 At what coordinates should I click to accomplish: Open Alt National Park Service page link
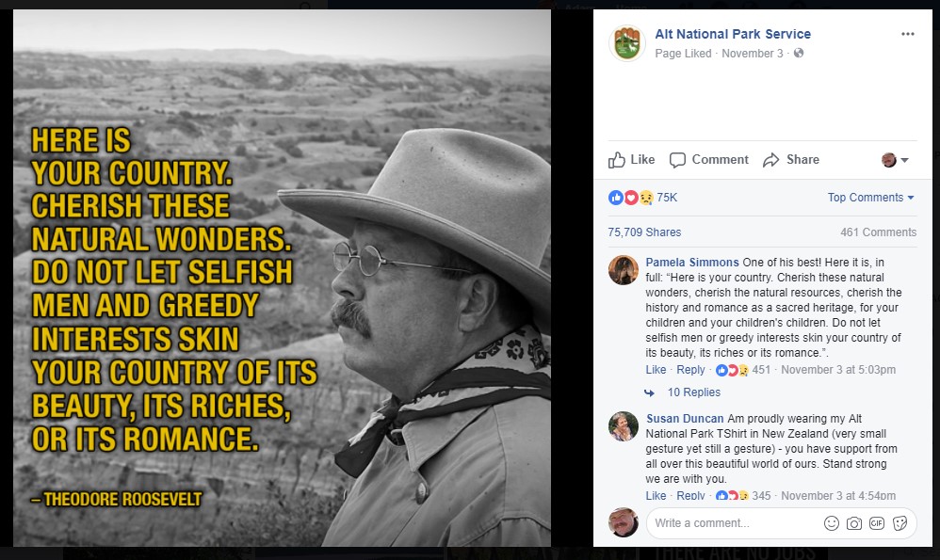pyautogui.click(x=733, y=34)
